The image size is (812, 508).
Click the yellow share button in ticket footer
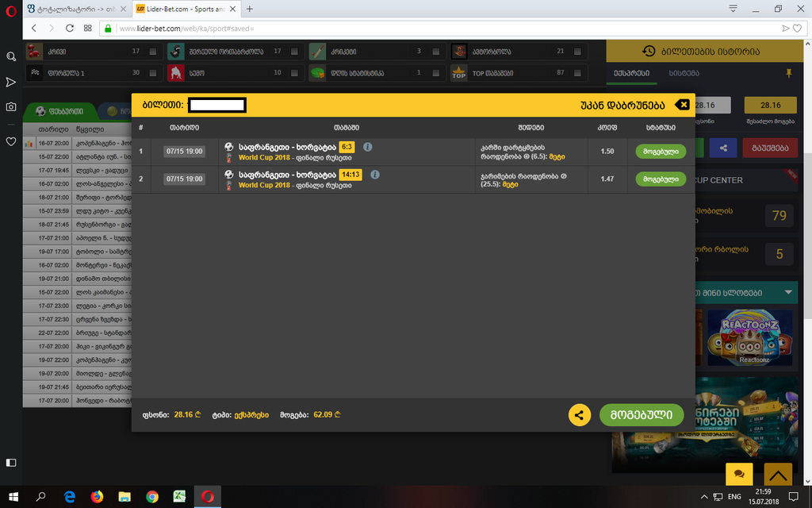[580, 414]
